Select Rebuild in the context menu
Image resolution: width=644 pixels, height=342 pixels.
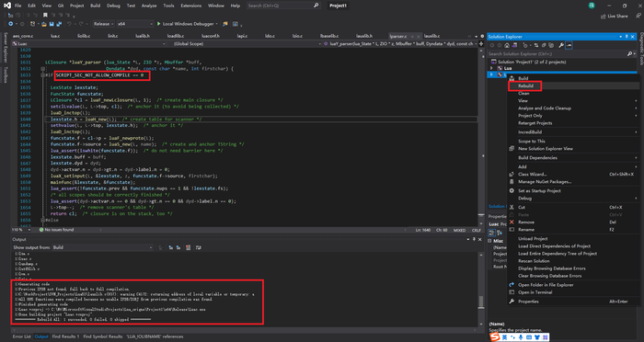pos(525,85)
